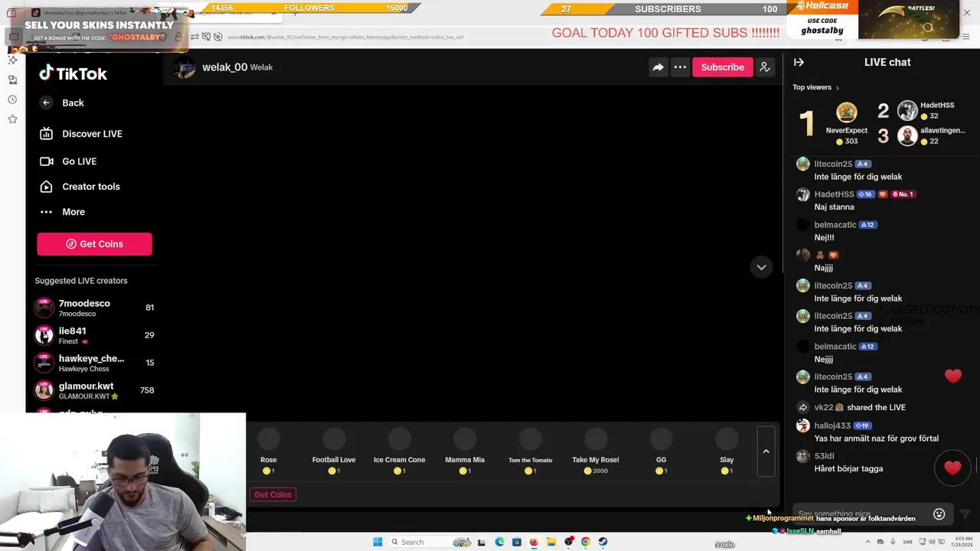Screen dimensions: 980x551
Task: Click the TikTok logo
Action: [73, 73]
